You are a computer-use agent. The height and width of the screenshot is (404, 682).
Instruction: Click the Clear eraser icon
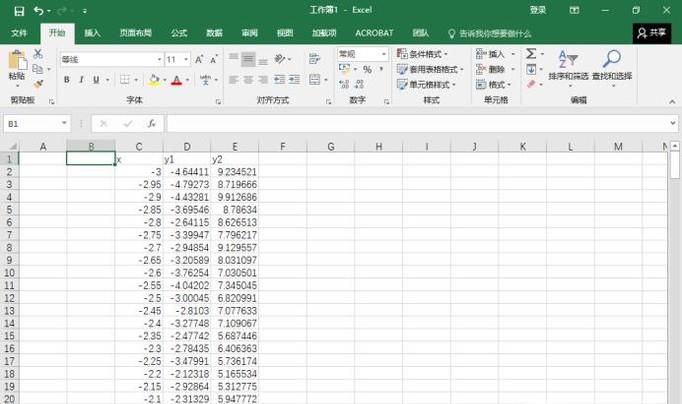click(x=531, y=84)
